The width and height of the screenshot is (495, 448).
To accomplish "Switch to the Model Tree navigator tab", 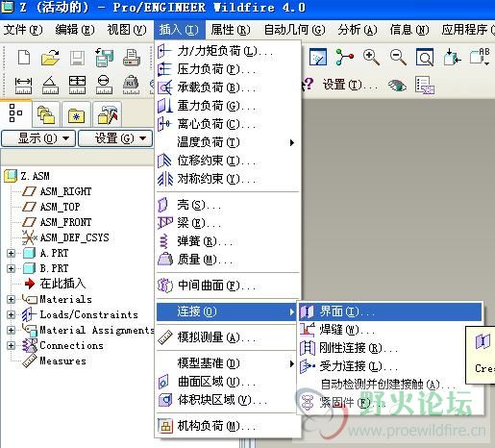I will click(15, 113).
